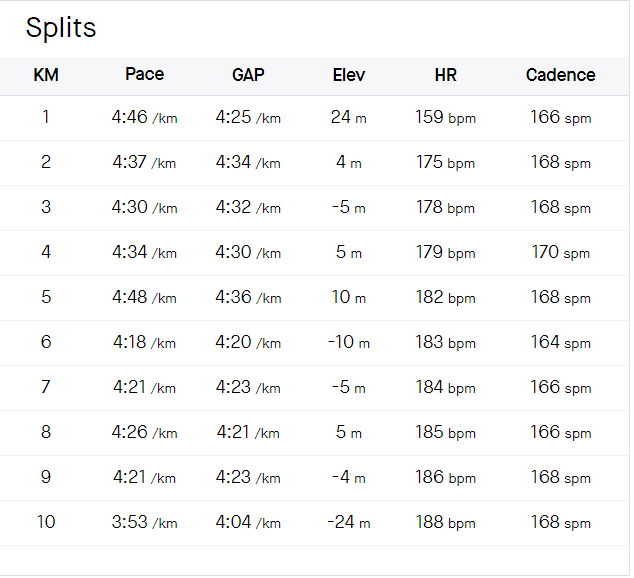The image size is (634, 578).
Task: Select the KM column header
Action: pos(45,75)
